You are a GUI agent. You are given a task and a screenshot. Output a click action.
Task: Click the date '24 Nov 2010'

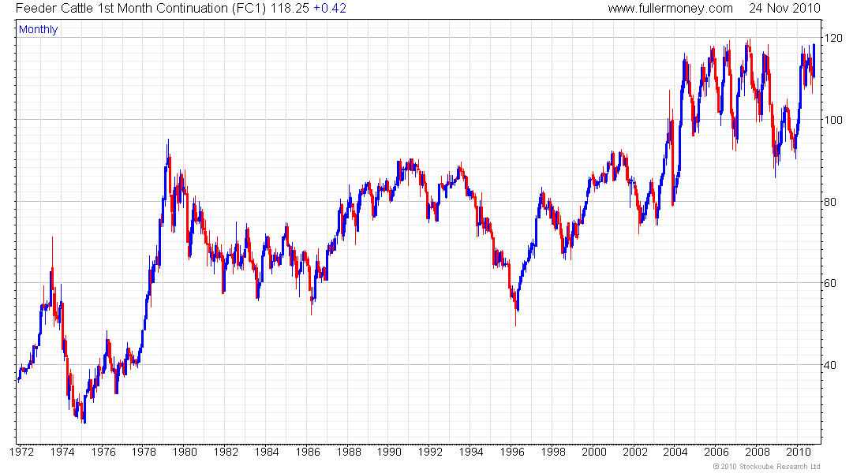tap(784, 9)
